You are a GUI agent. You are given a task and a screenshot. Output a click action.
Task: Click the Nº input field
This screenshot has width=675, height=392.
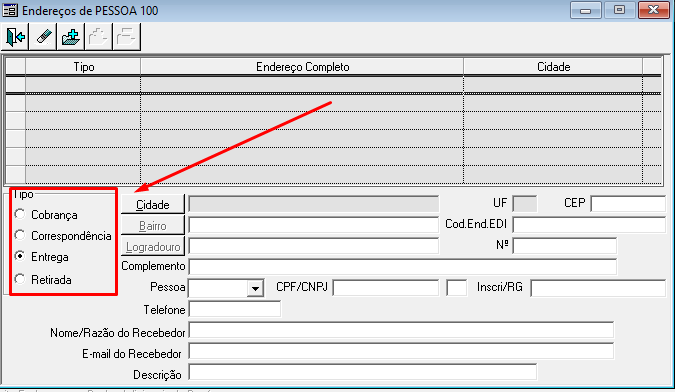(564, 246)
